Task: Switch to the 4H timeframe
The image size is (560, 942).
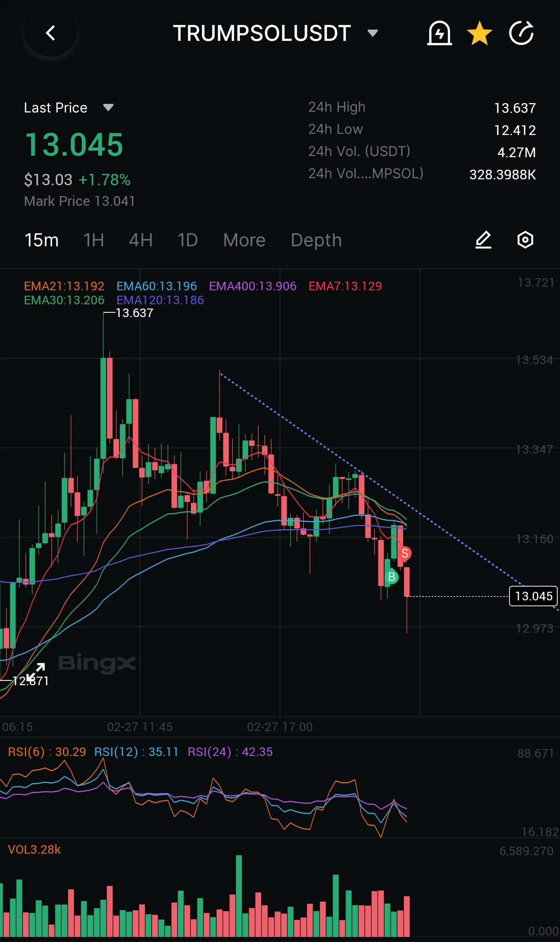Action: click(141, 240)
